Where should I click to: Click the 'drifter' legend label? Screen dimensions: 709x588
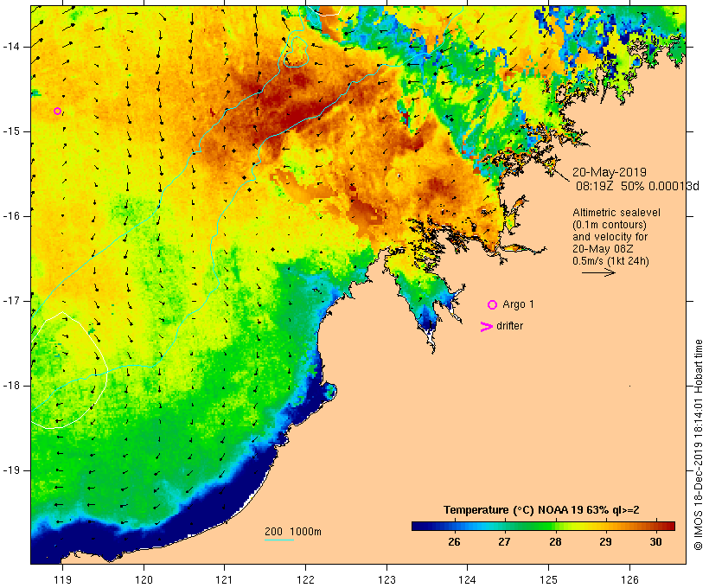[509, 326]
